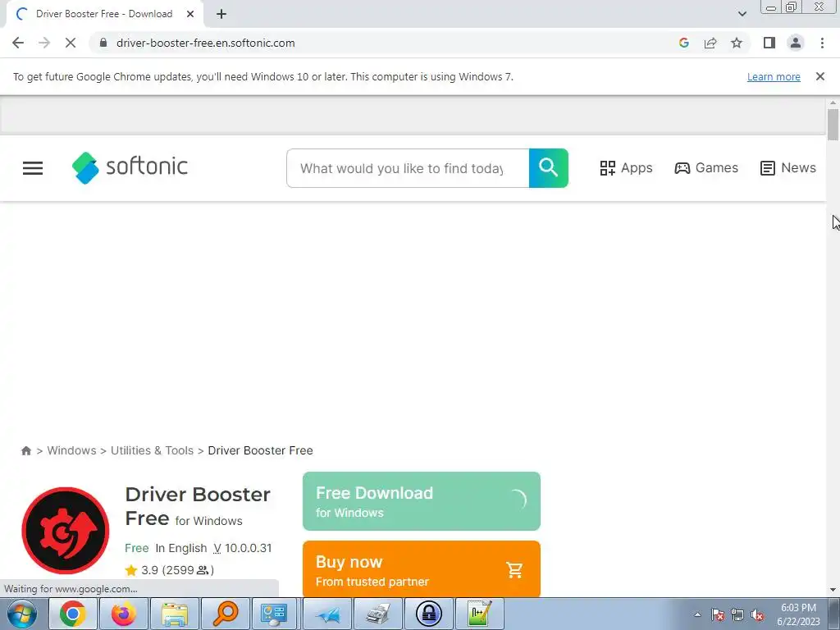Image resolution: width=840 pixels, height=630 pixels.
Task: Open the Chrome three-dot menu
Action: (x=822, y=43)
